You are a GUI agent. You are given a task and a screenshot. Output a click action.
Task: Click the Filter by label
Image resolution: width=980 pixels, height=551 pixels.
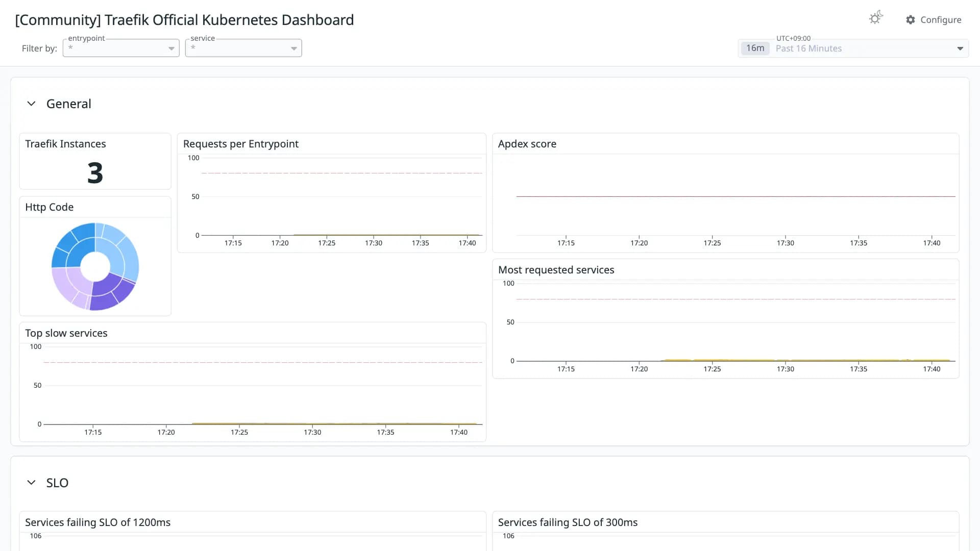(39, 48)
